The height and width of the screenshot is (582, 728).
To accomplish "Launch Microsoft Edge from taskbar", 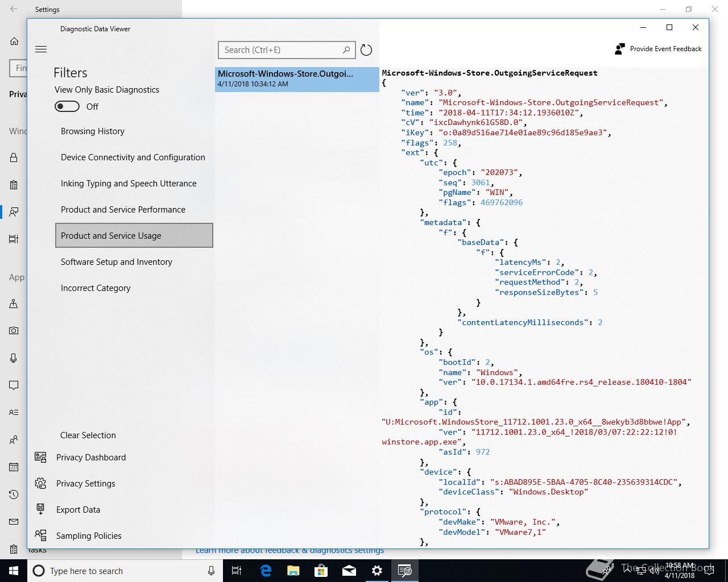I will pyautogui.click(x=265, y=571).
